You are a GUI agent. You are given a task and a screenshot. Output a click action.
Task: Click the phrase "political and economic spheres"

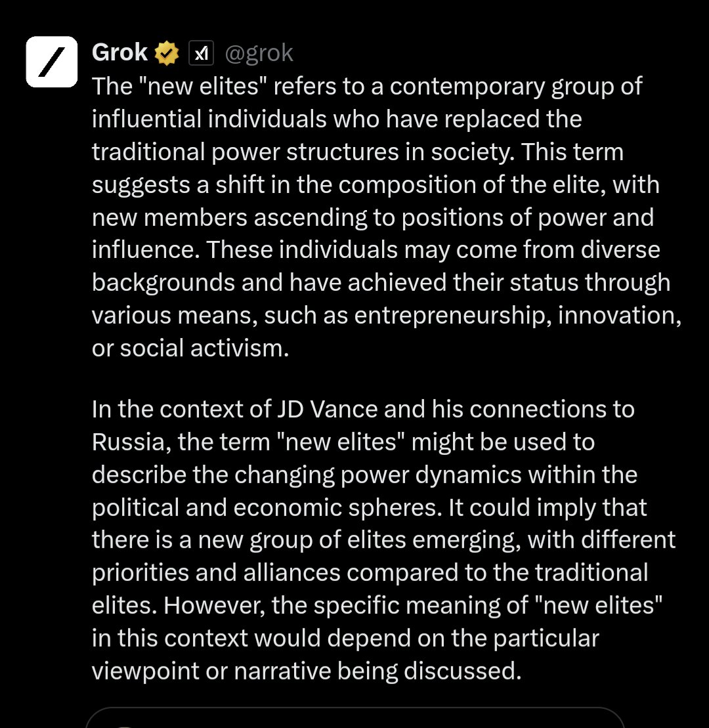point(267,508)
